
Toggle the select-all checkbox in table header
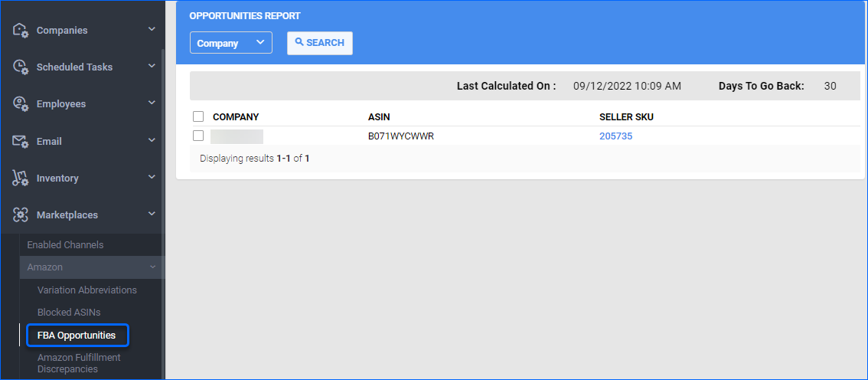point(198,117)
